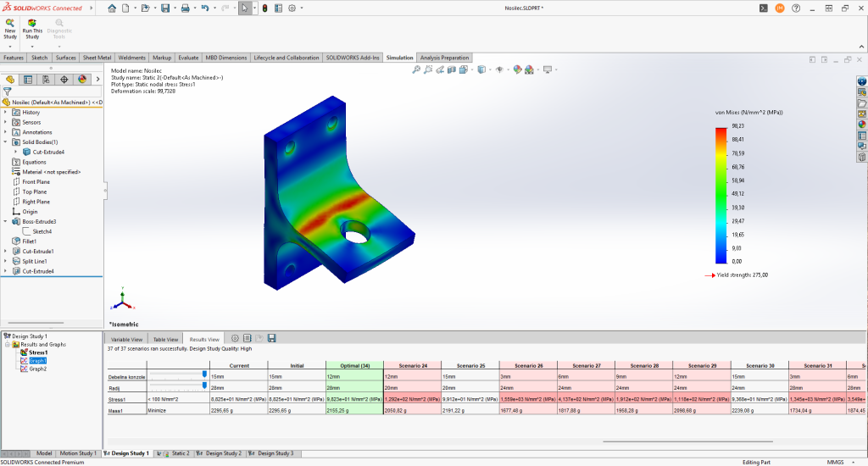Switch to the Features ribbon tab
The width and height of the screenshot is (868, 466).
click(14, 58)
